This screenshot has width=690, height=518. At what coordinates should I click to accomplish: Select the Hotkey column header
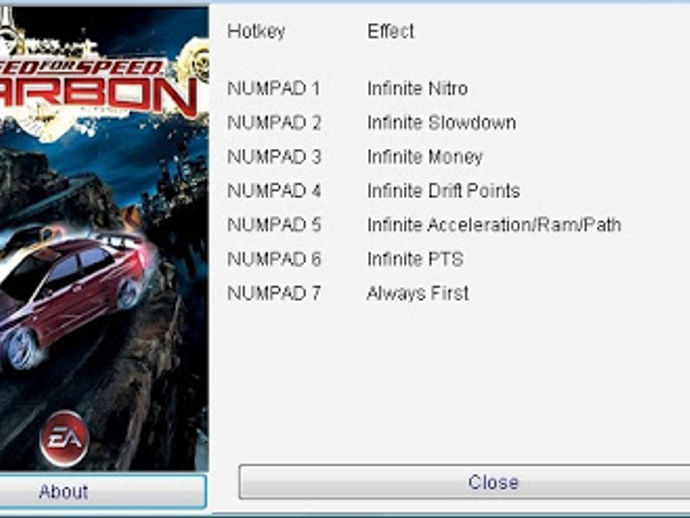pos(256,31)
